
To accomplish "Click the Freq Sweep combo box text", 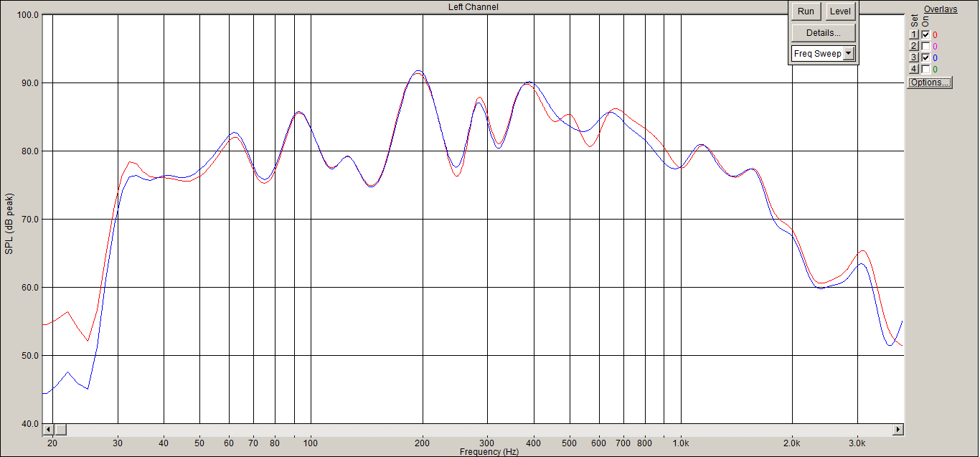I will point(817,54).
